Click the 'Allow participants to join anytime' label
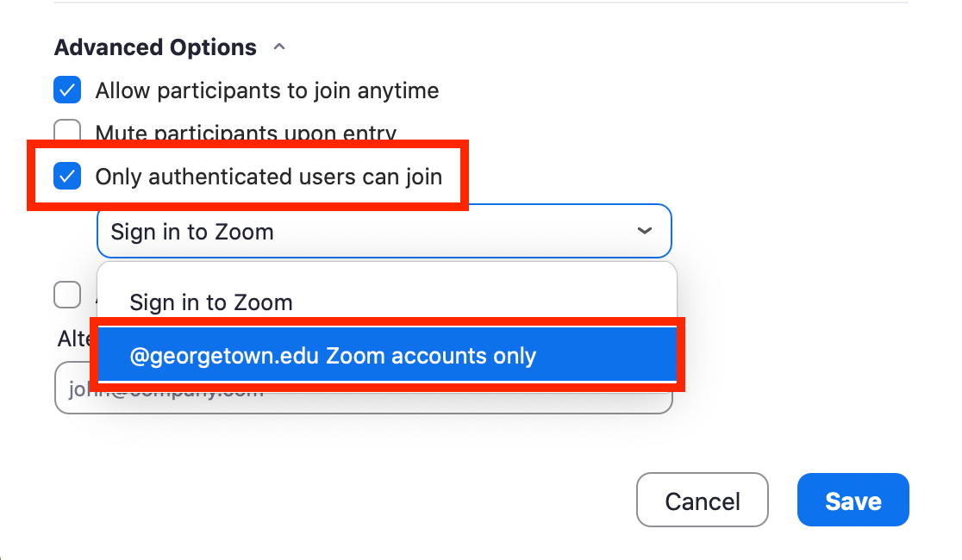 266,90
